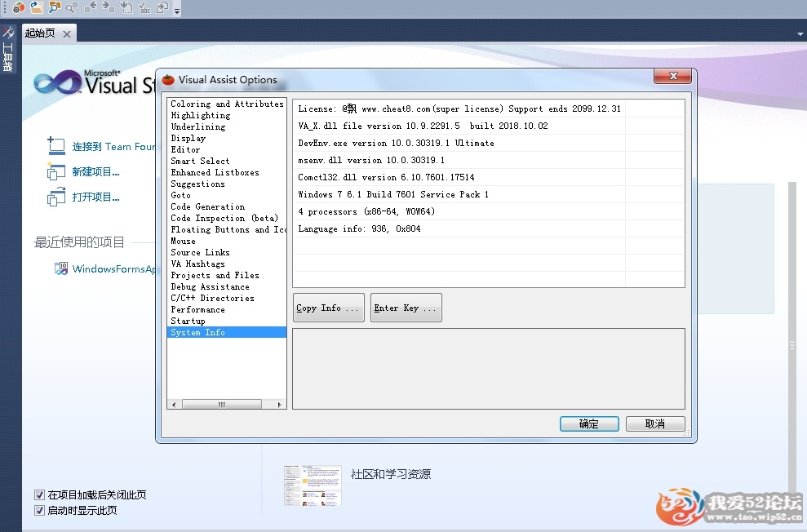
Task: Select Floating Buttons and Icons category
Action: pyautogui.click(x=227, y=229)
